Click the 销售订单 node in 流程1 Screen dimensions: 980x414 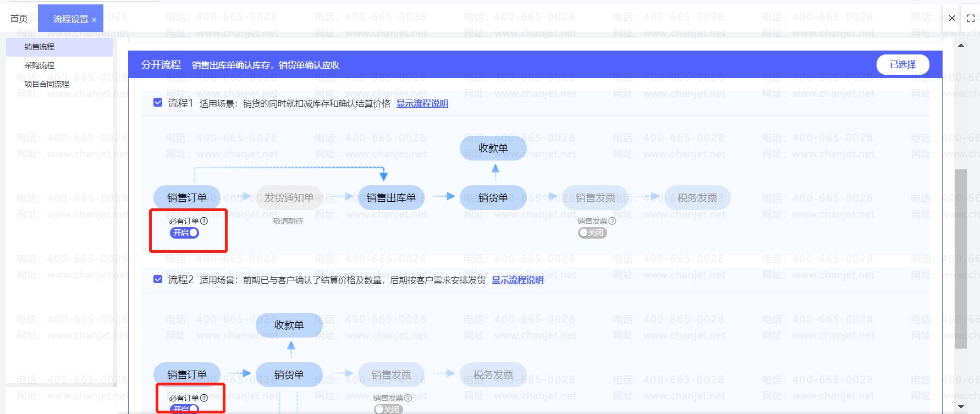pos(186,198)
